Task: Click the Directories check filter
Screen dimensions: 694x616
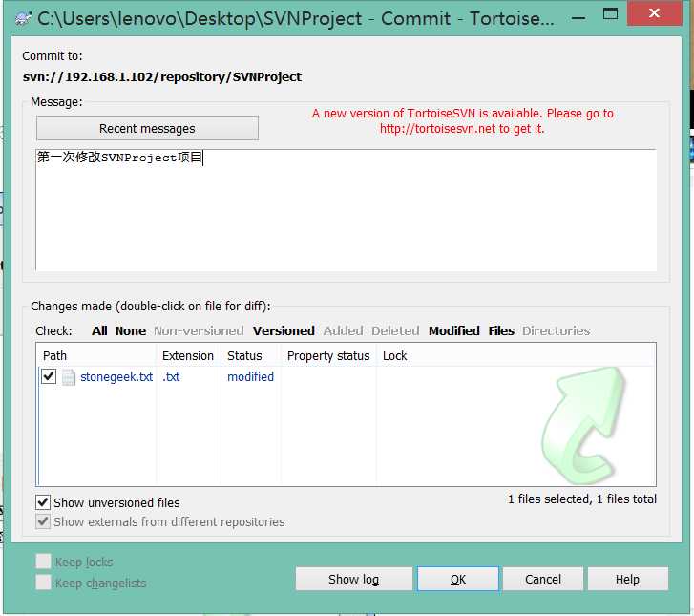Action: click(556, 330)
